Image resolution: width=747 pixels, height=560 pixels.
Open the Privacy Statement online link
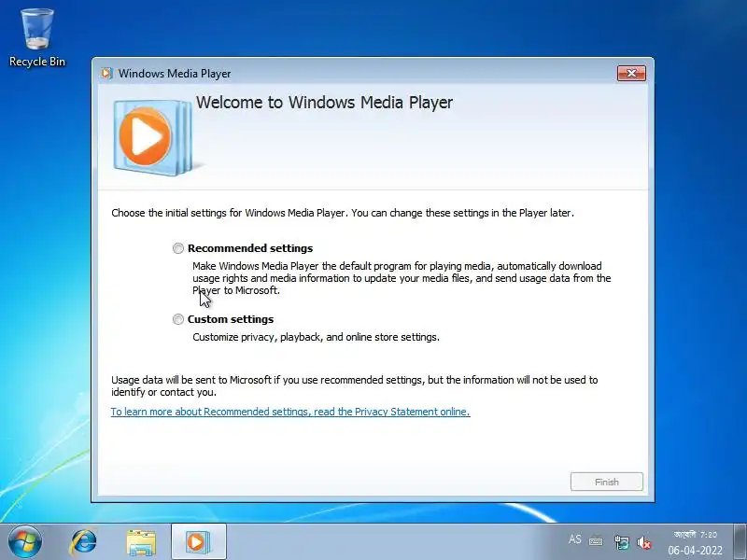pos(290,412)
